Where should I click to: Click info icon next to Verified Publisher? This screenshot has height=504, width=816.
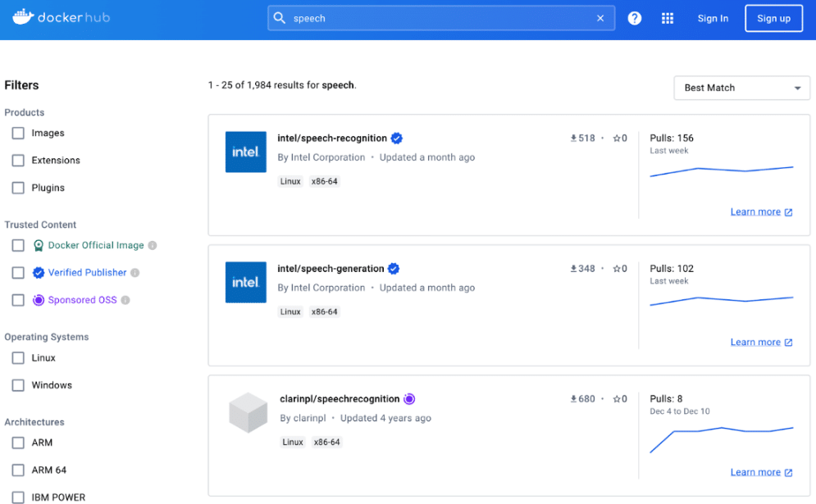134,273
